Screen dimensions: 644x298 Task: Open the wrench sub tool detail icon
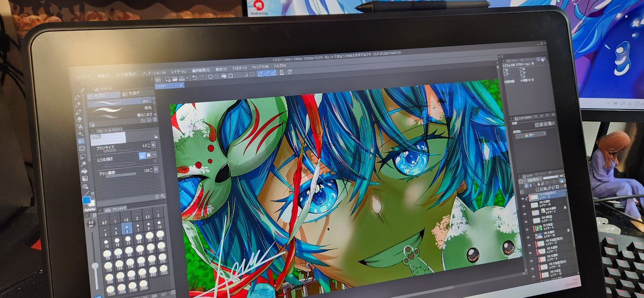(x=163, y=196)
